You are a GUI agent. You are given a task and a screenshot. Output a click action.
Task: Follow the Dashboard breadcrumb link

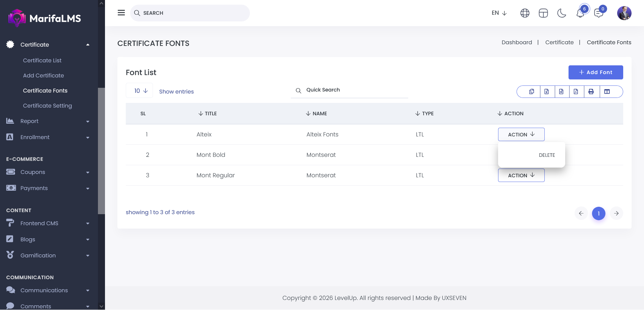coord(517,42)
